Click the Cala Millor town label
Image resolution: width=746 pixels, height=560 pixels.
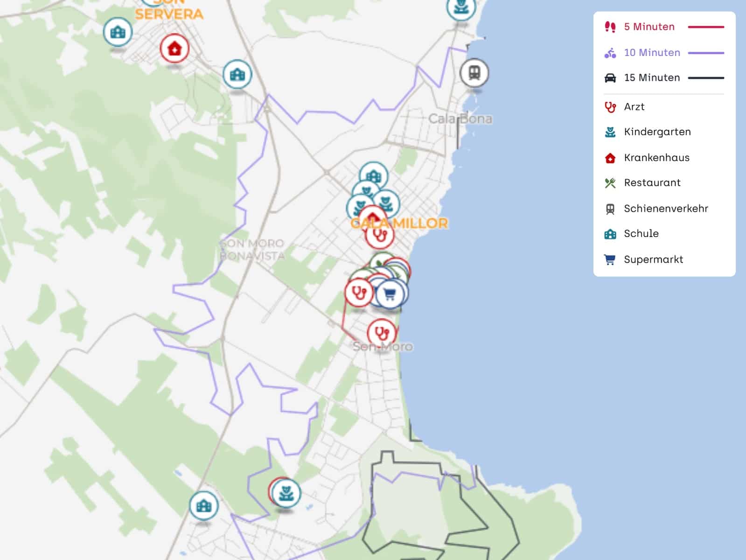click(x=399, y=224)
